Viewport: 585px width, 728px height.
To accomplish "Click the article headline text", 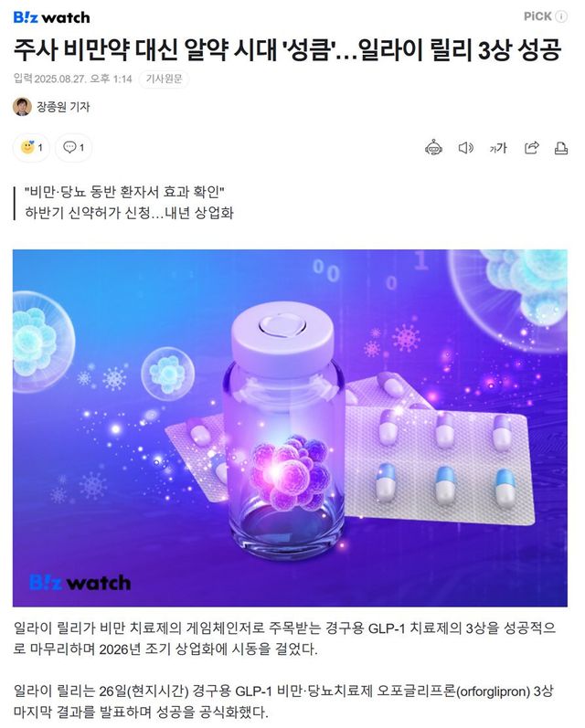I will point(288,49).
